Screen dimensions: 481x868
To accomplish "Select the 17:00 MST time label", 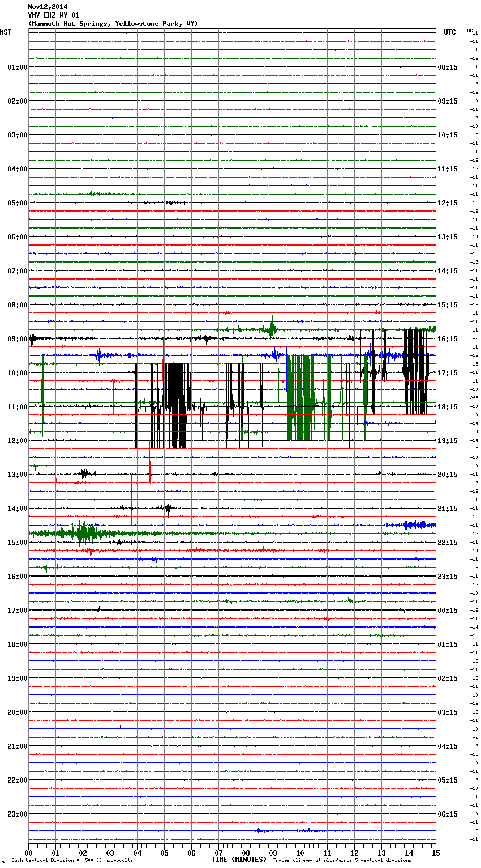I will [17, 611].
